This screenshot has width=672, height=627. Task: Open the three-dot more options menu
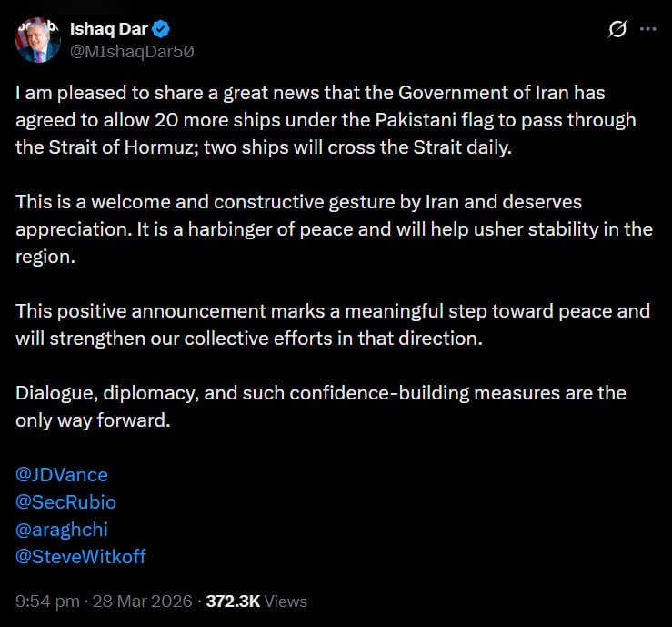pyautogui.click(x=647, y=29)
